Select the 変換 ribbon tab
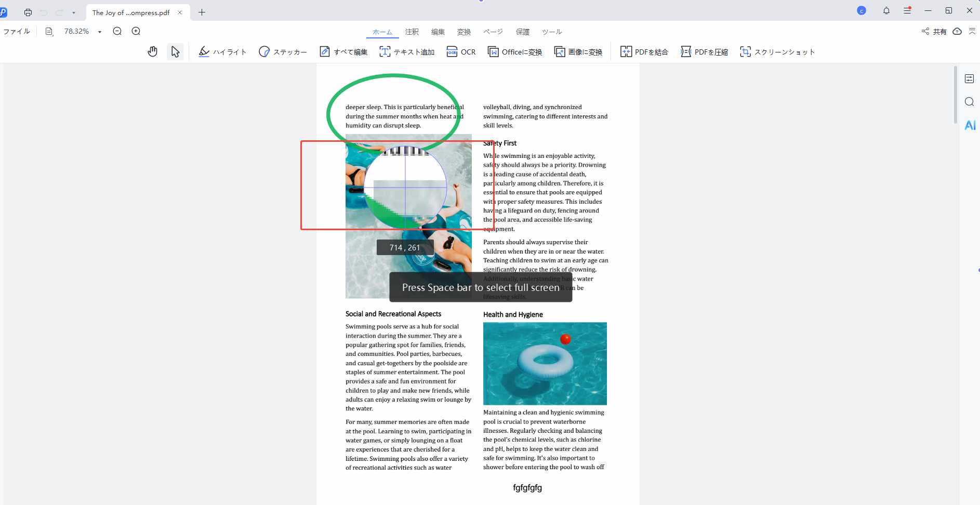This screenshot has height=505, width=980. pyautogui.click(x=464, y=32)
